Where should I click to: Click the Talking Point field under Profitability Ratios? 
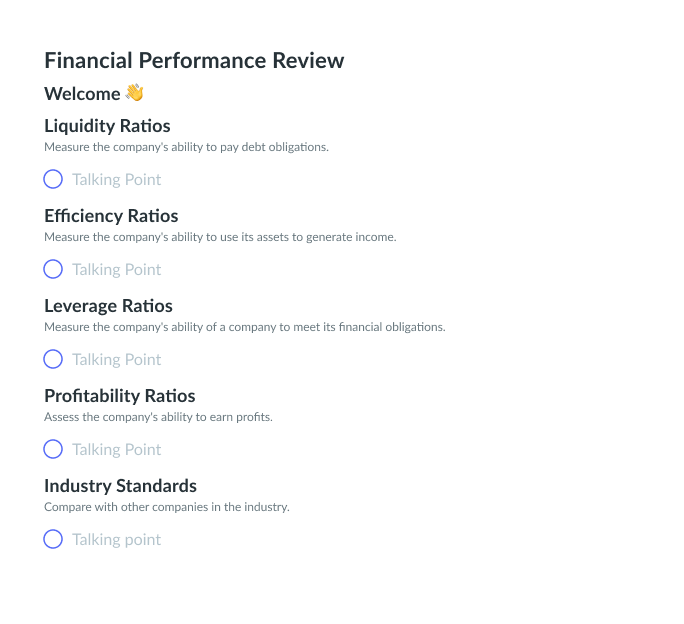pos(116,450)
